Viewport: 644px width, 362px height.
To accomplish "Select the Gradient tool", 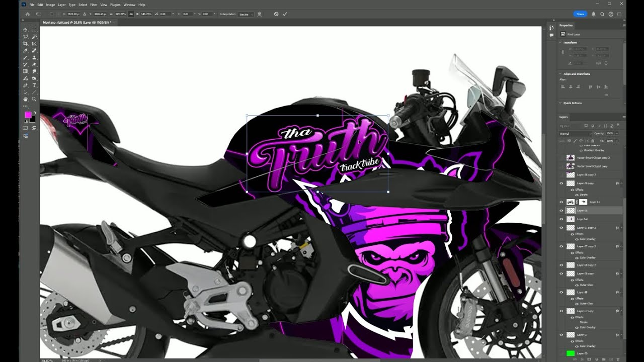I will coord(25,71).
